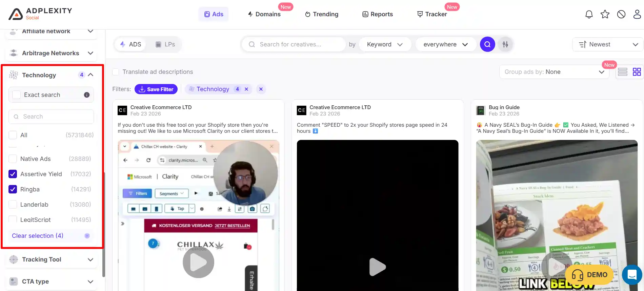Click the purple dot beside Clear selection
Viewport: 644px width, 291px height.
(x=87, y=236)
